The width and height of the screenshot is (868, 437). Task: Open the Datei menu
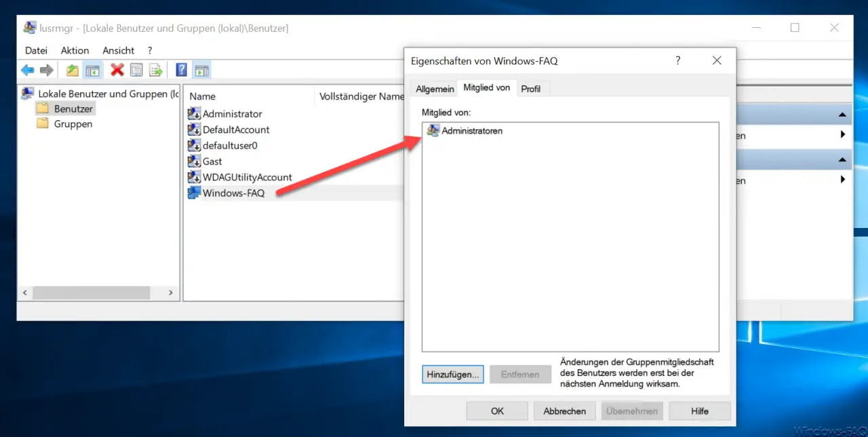pos(36,50)
